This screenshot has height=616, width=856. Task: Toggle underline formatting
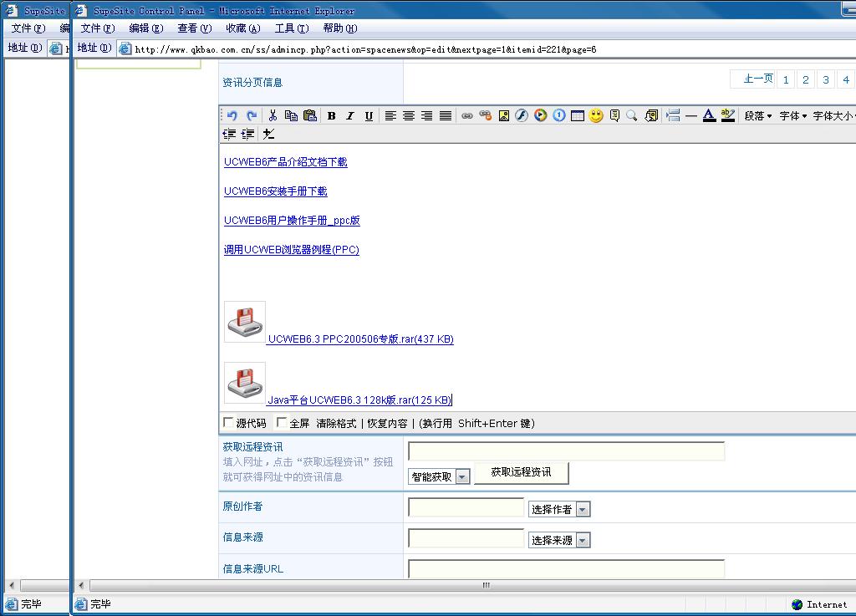pyautogui.click(x=369, y=115)
